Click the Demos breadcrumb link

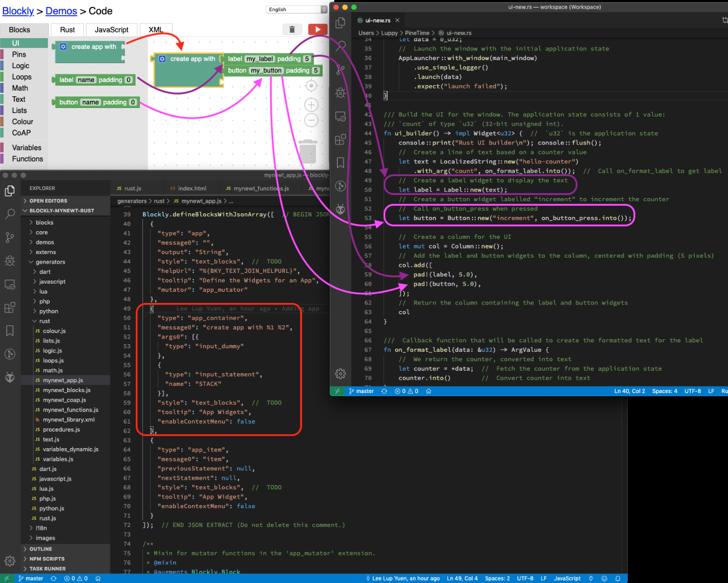coord(61,11)
